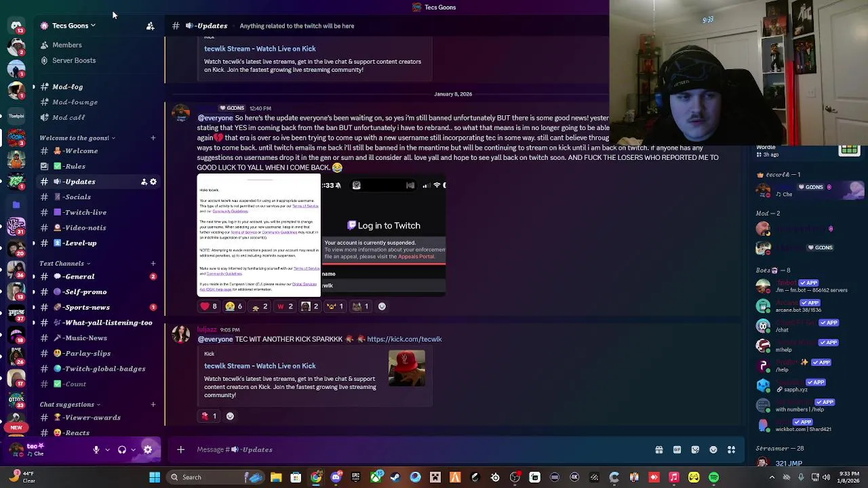Image resolution: width=868 pixels, height=488 pixels.
Task: Open Discord direct messages home icon
Action: point(16,25)
